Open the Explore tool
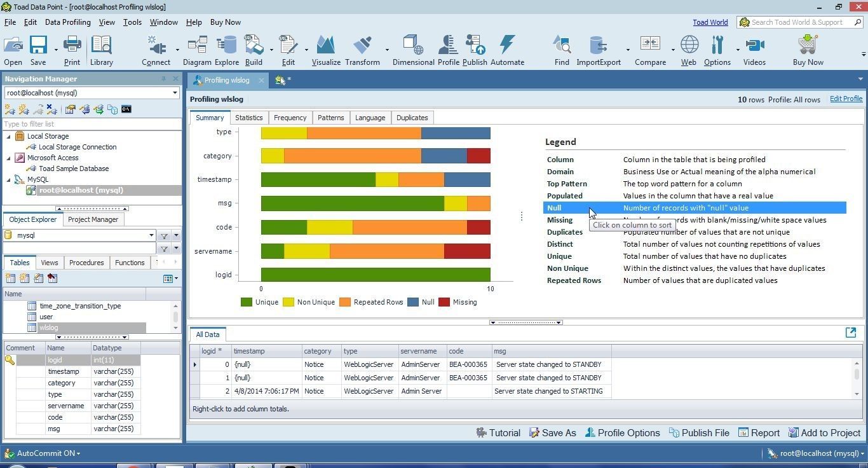The width and height of the screenshot is (868, 468). [x=227, y=50]
